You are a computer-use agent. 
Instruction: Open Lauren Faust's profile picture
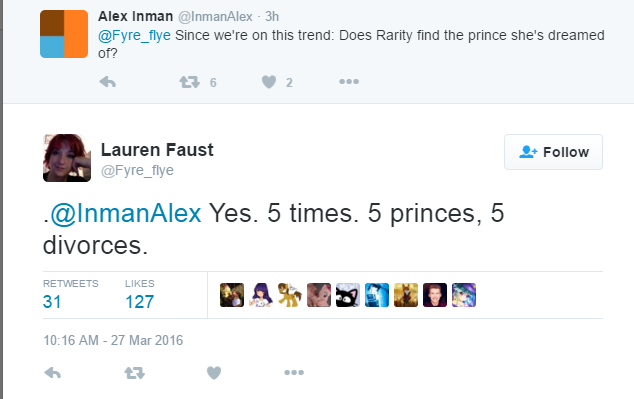(67, 158)
